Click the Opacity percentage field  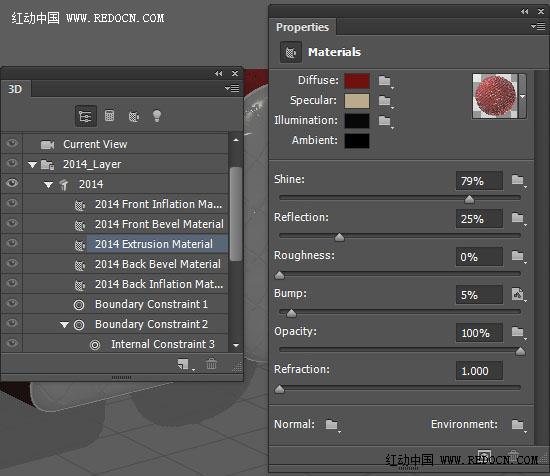[479, 333]
